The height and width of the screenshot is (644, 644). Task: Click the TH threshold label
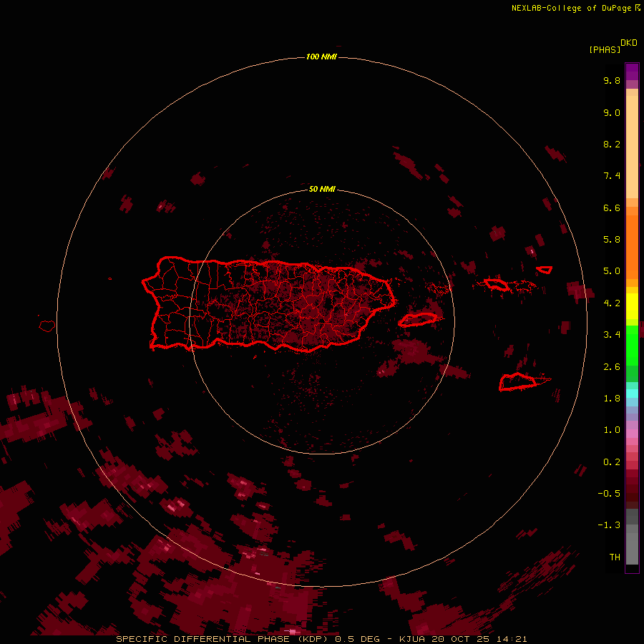point(615,557)
